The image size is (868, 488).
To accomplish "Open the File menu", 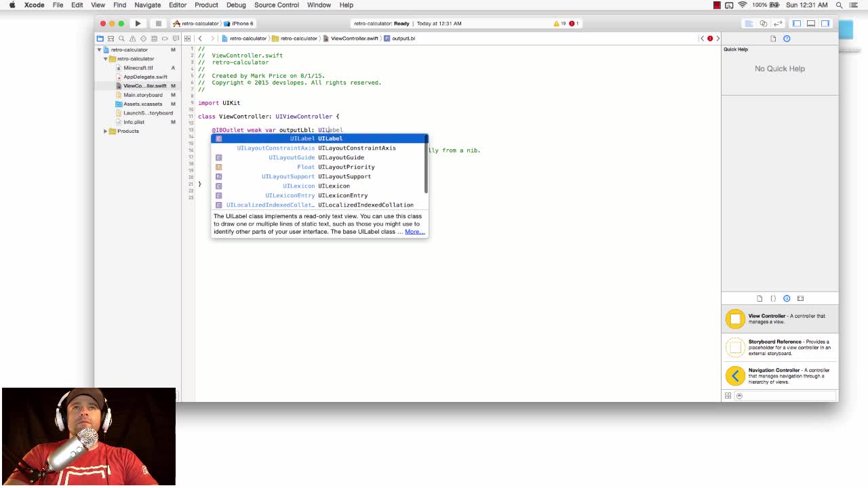I will point(58,5).
